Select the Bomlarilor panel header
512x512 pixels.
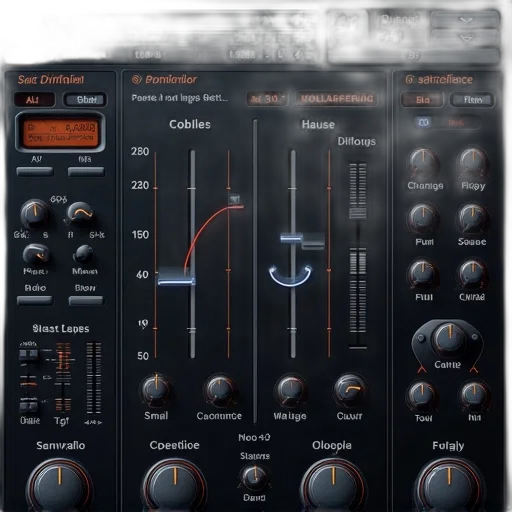click(x=171, y=80)
